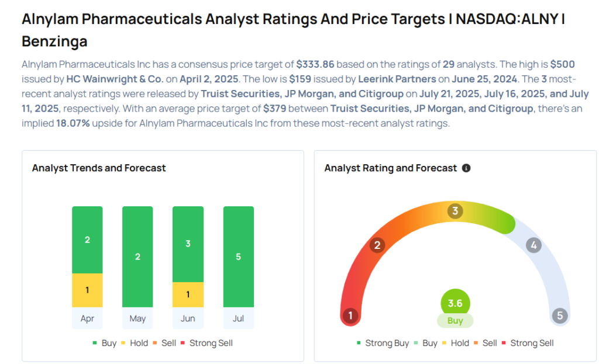Click gauge marker number 5
Screen dimensions: 599x364
click(x=560, y=316)
